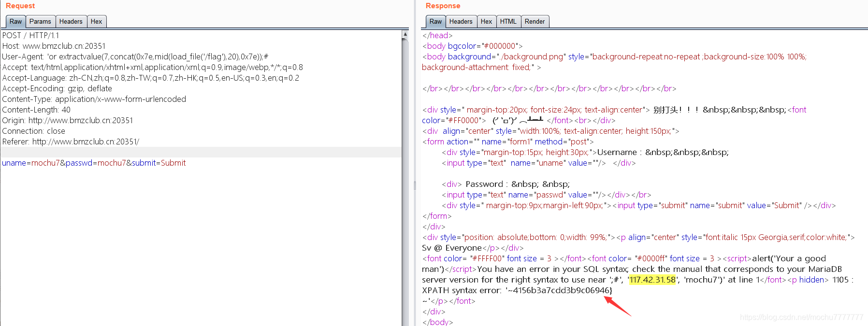Image resolution: width=868 pixels, height=326 pixels.
Task: Click the Content-Type header line
Action: point(94,99)
